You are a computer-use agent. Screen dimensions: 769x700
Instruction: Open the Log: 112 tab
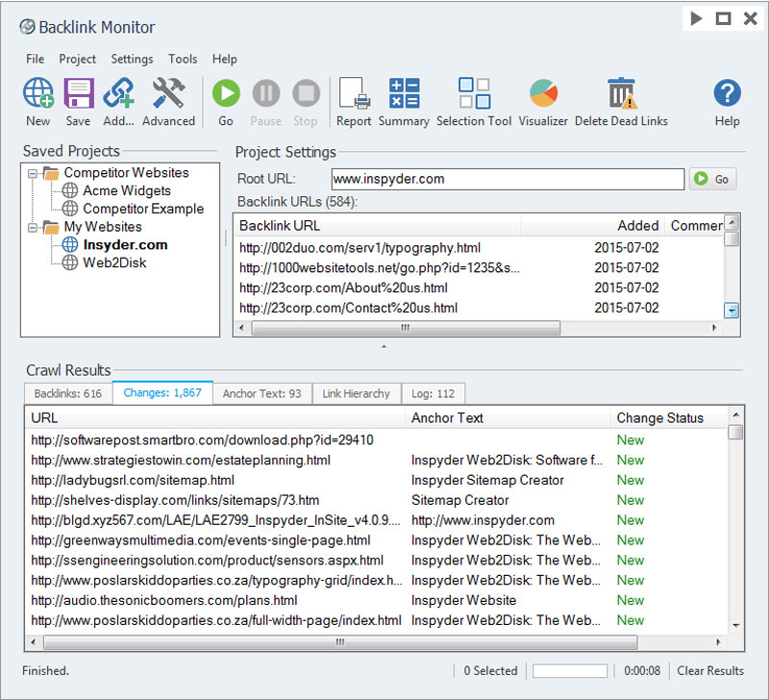tap(434, 393)
